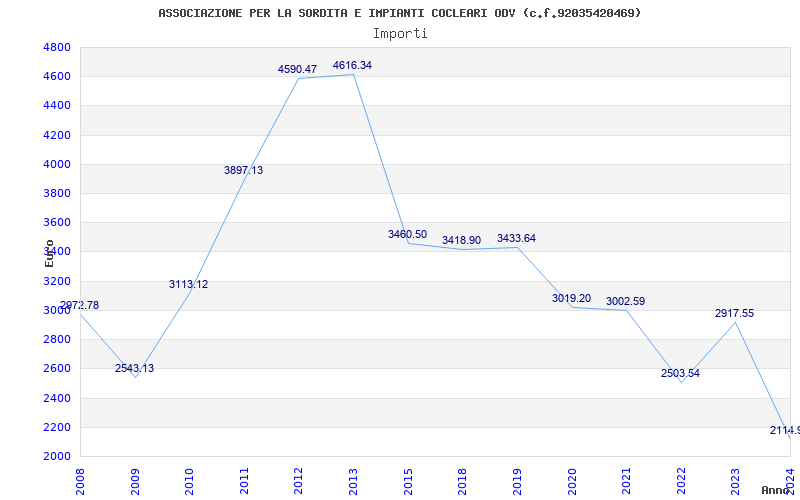Click the x-axis year 2009
Image resolution: width=800 pixels, height=500 pixels.
135,481
